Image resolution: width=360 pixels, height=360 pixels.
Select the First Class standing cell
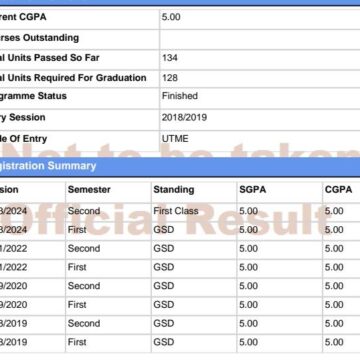tap(176, 211)
